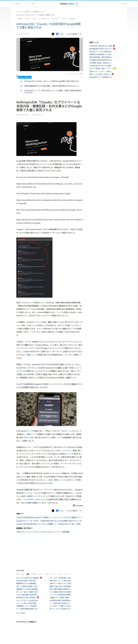Screen dimensions: 138x644
Task: Click the リオデジャネイロ related tag
Action: point(47,532)
